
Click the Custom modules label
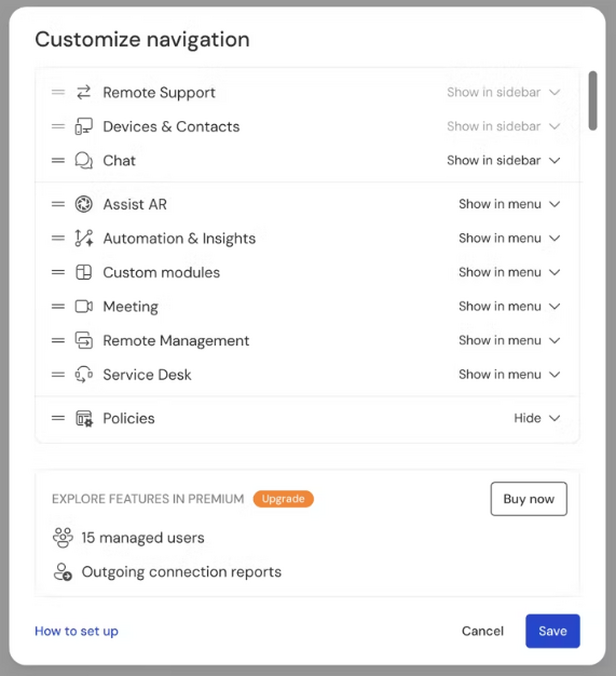pyautogui.click(x=161, y=272)
